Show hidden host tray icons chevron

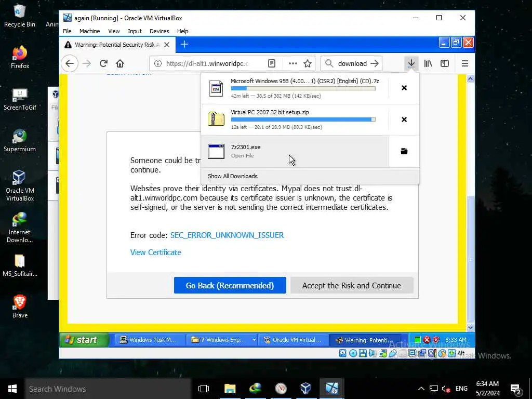[421, 389]
